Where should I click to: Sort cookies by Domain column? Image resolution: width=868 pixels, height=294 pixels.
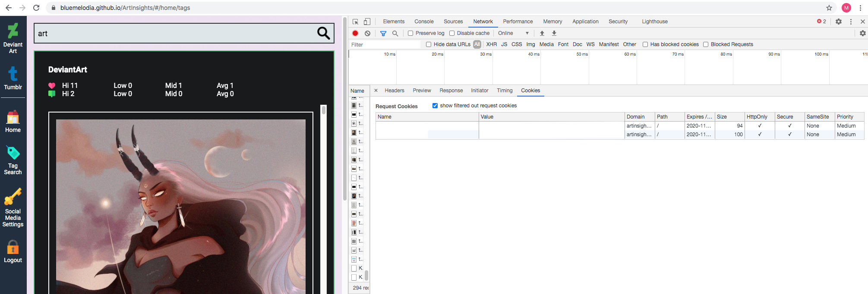(640, 117)
